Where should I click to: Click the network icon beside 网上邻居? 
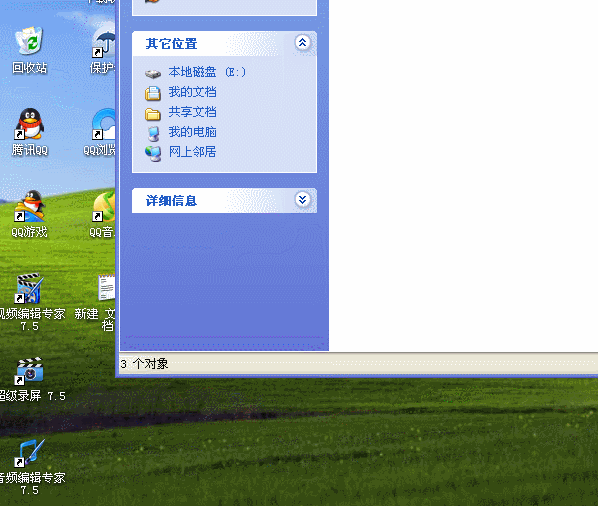click(x=153, y=153)
